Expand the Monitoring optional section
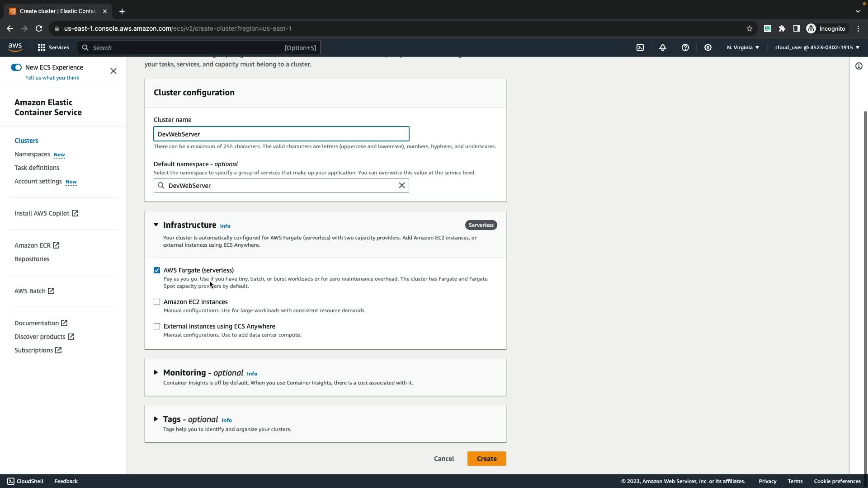The image size is (868, 488). (x=156, y=373)
